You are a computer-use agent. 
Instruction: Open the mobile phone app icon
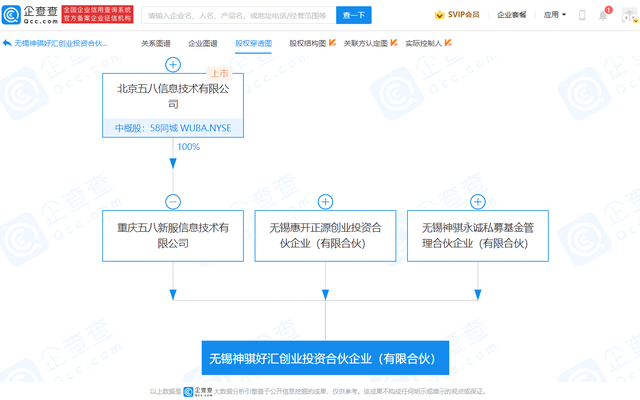pyautogui.click(x=582, y=15)
